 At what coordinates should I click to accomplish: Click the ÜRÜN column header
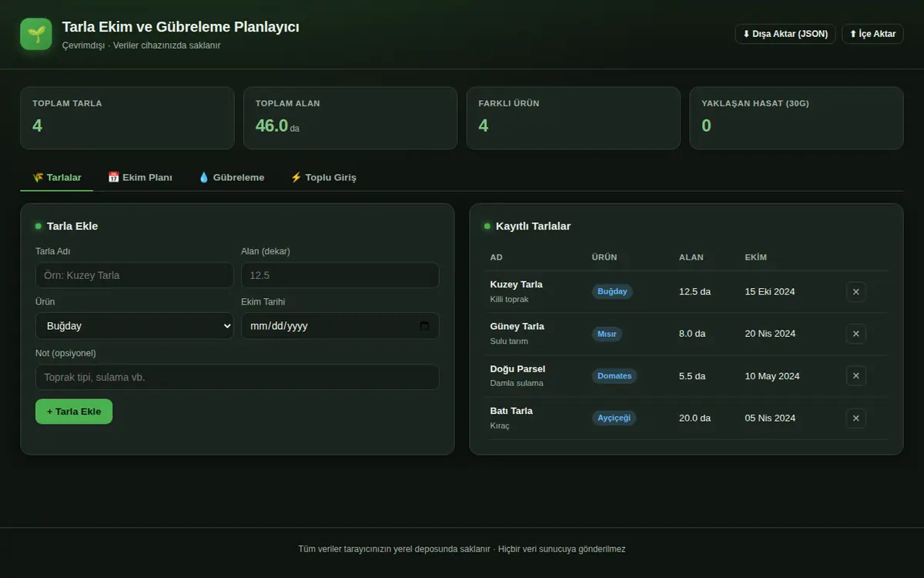coord(604,257)
